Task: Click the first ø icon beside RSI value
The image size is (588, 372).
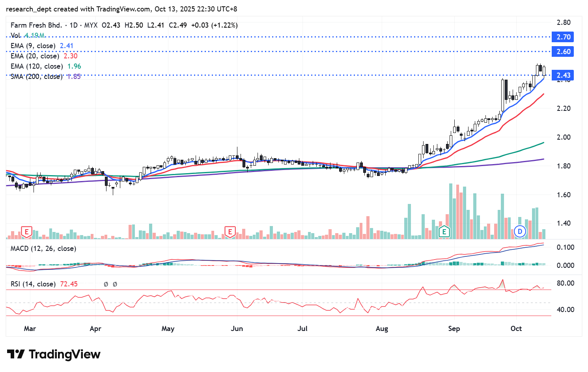Action: [x=106, y=284]
